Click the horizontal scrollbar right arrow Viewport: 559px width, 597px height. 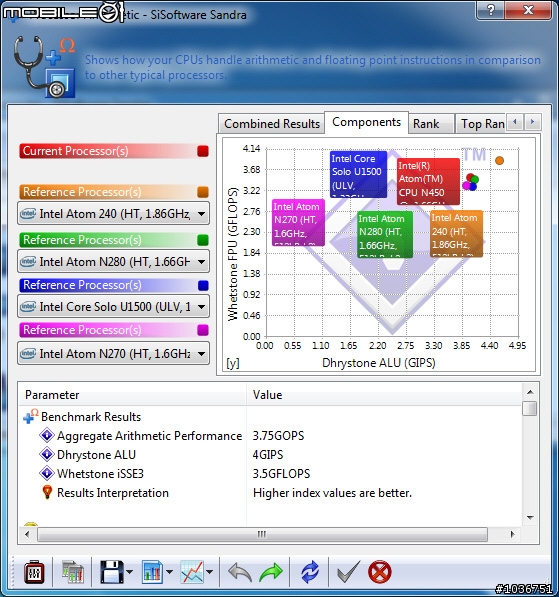pos(513,534)
